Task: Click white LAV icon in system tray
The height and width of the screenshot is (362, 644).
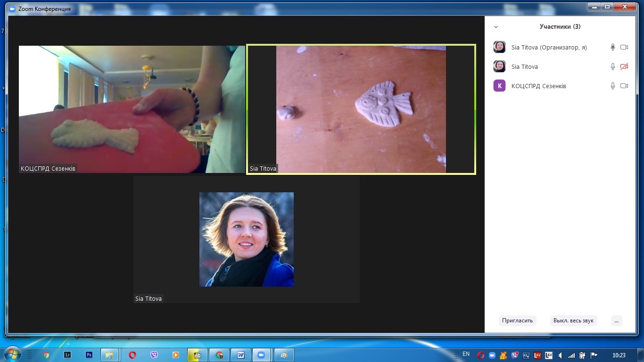Action: (x=549, y=355)
